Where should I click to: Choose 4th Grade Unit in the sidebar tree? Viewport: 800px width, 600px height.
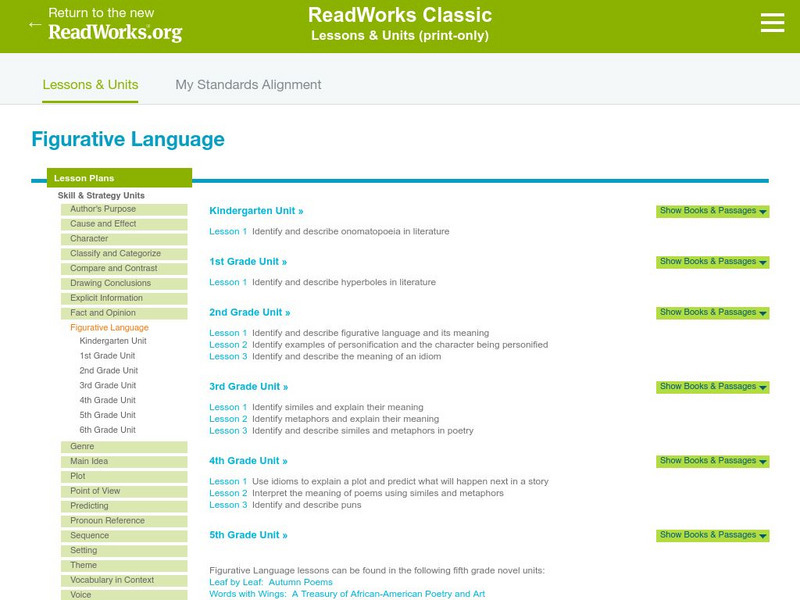[x=108, y=400]
